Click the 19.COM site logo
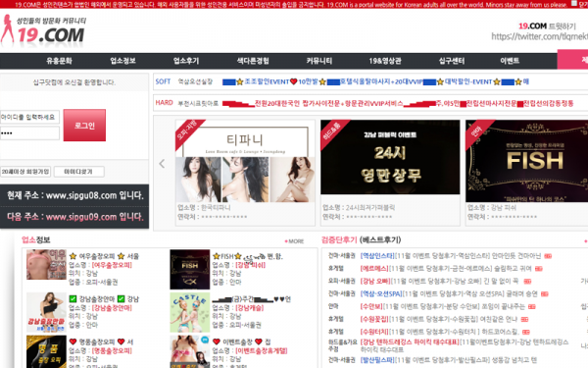This screenshot has height=368, width=588. pos(43,30)
